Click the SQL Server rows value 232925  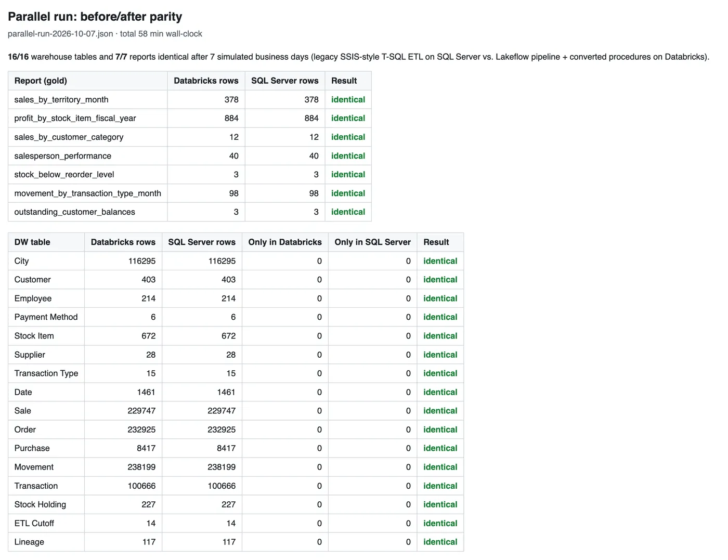[x=222, y=429]
